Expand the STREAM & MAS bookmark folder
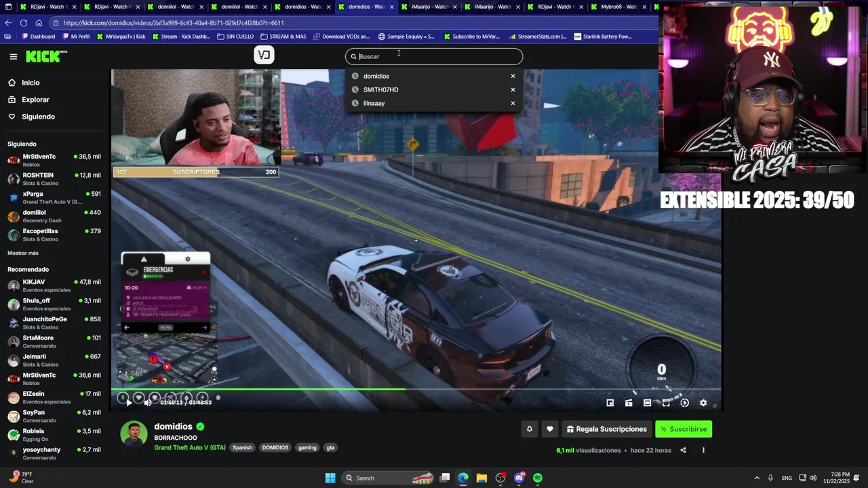This screenshot has width=868, height=488. click(283, 37)
